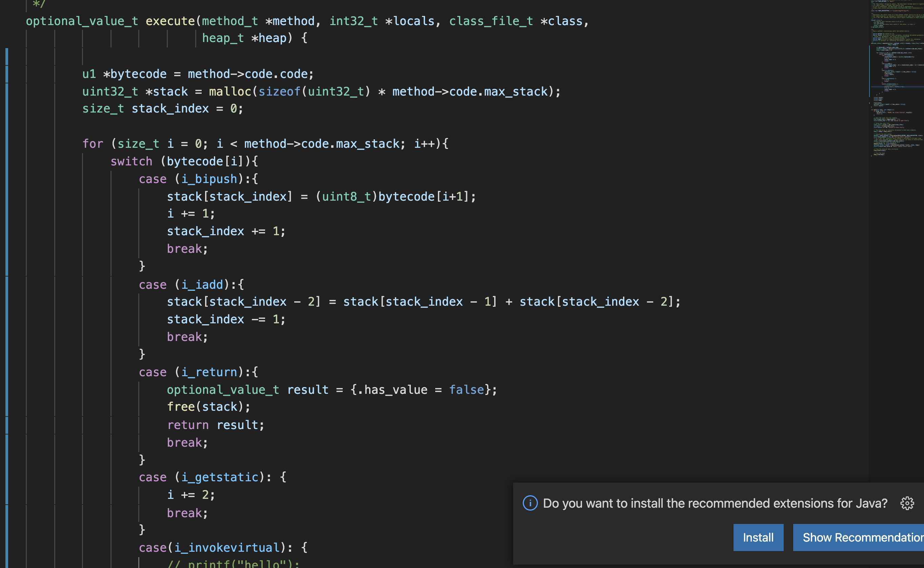Click the i_iadd case label

(x=202, y=285)
